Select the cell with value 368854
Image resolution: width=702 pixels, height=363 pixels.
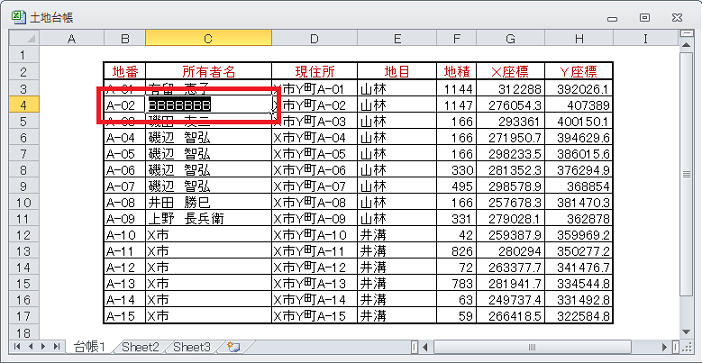[579, 186]
